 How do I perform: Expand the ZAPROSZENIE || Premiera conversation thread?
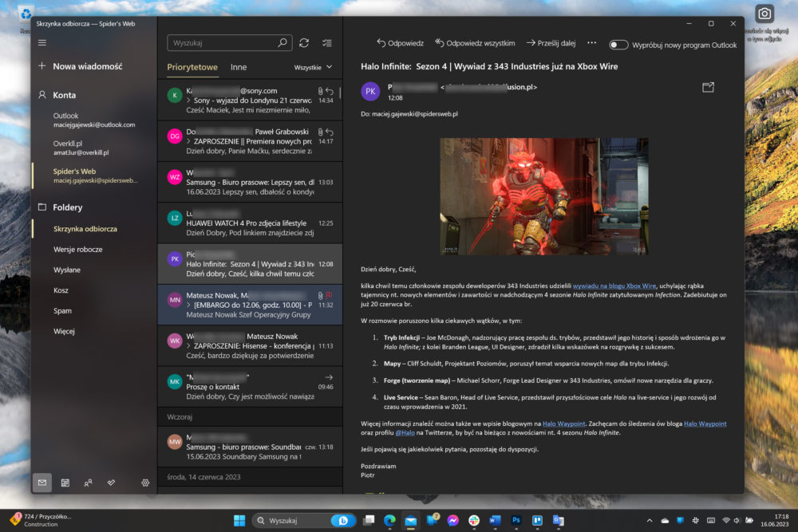(189, 141)
